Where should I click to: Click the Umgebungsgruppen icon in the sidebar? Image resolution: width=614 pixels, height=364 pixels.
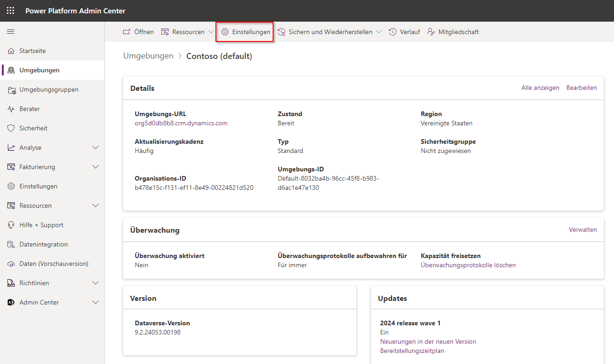coord(11,90)
